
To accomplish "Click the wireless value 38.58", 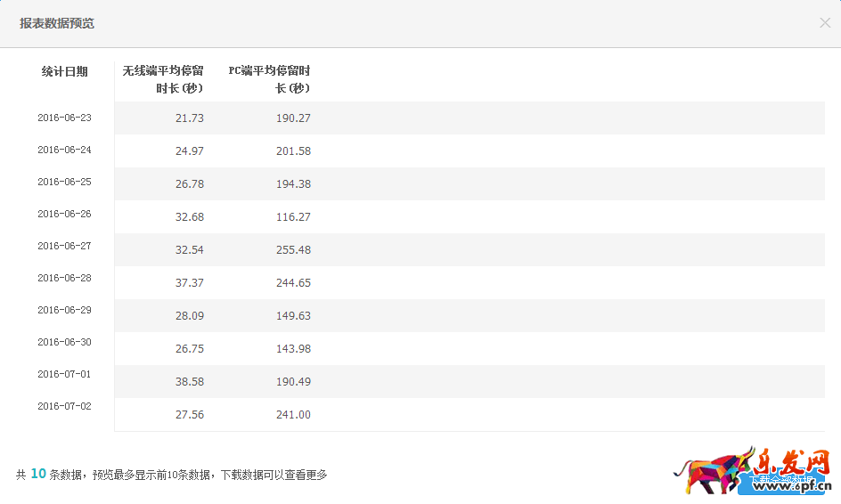I will [x=189, y=382].
